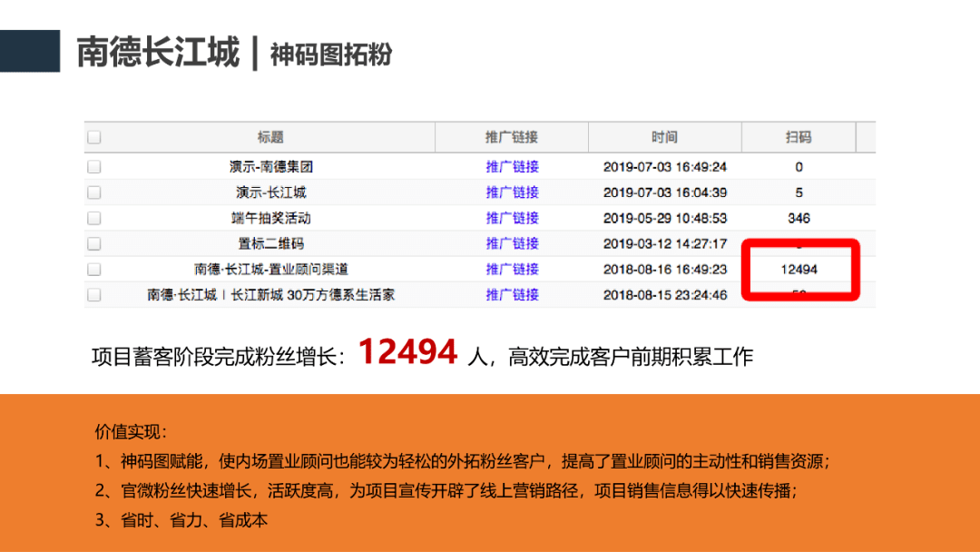Select title 南德·长江城 | 长江新城 30万方德系生活家
This screenshot has width=980, height=552.
pos(270,295)
